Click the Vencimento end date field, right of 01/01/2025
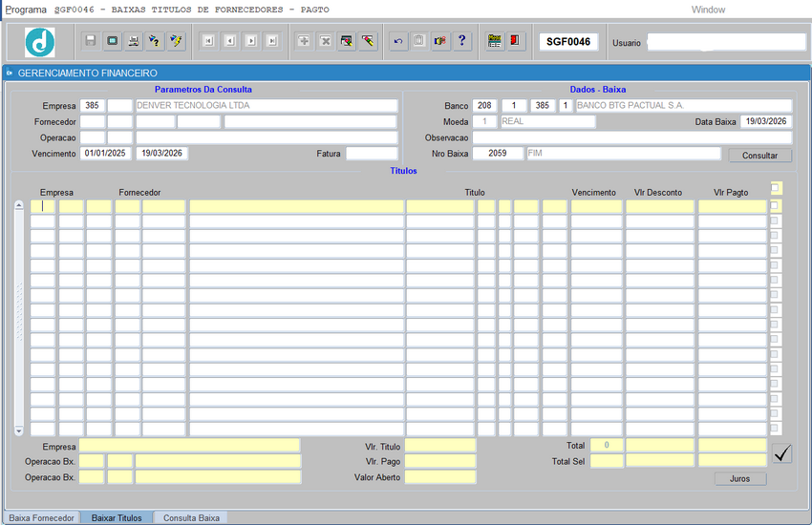The image size is (812, 525). pyautogui.click(x=162, y=153)
